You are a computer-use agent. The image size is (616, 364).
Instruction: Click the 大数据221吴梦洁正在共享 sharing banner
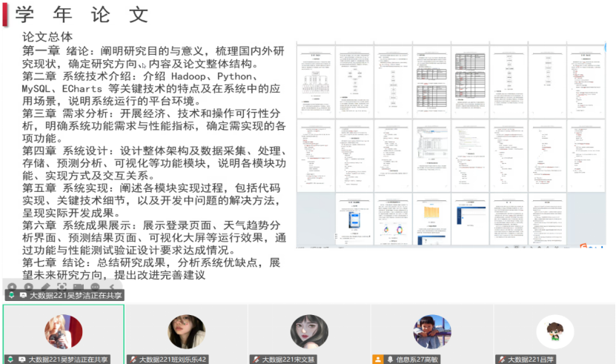click(x=70, y=295)
